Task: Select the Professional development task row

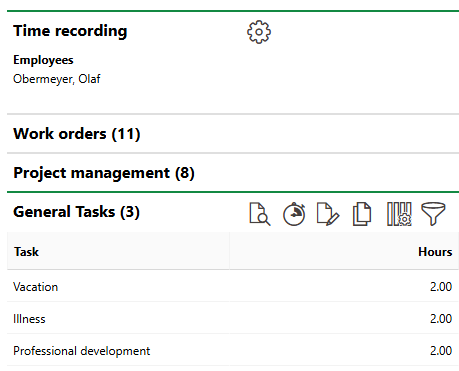Action: click(233, 351)
